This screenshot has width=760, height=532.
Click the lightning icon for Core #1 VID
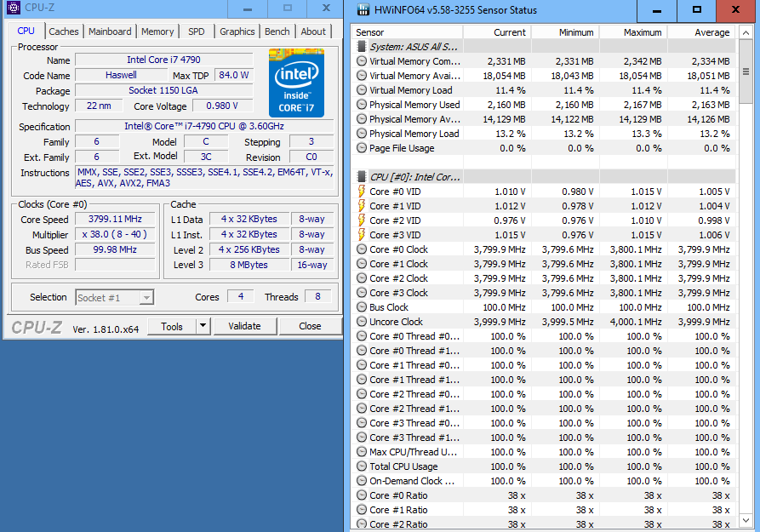pos(362,206)
